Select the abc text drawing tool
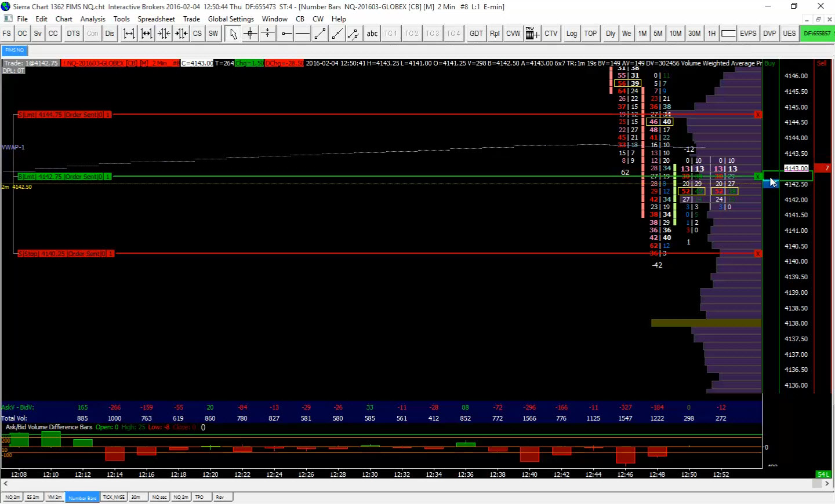This screenshot has height=504, width=835. (x=372, y=34)
